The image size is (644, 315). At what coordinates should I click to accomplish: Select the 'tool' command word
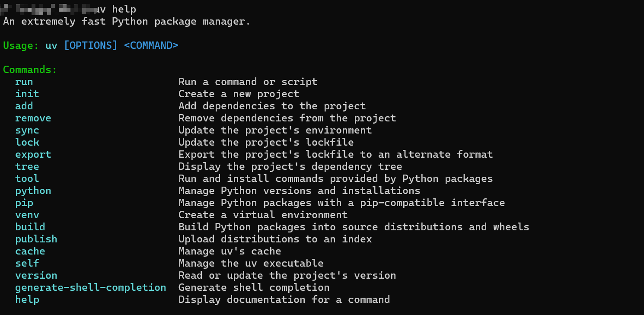27,178
